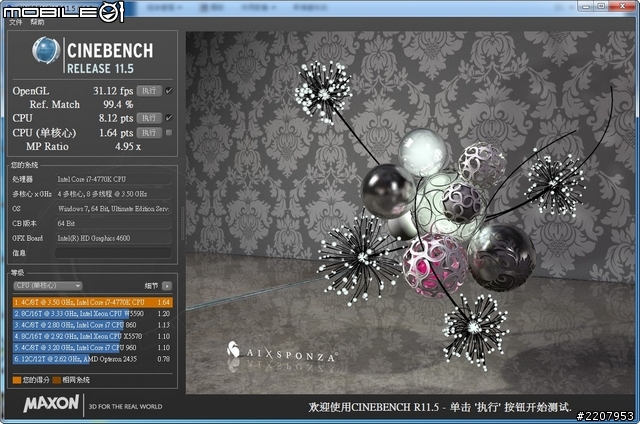Open the 幫助 menu

coord(37,22)
